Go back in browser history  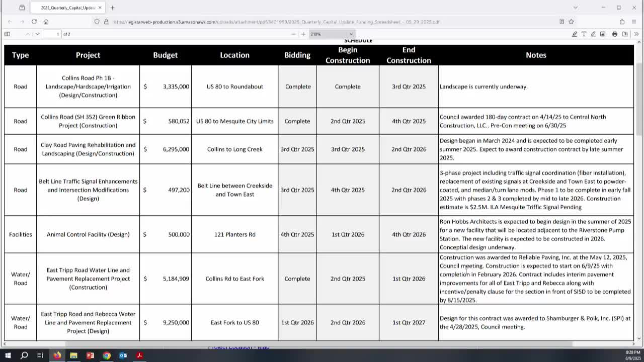10,22
